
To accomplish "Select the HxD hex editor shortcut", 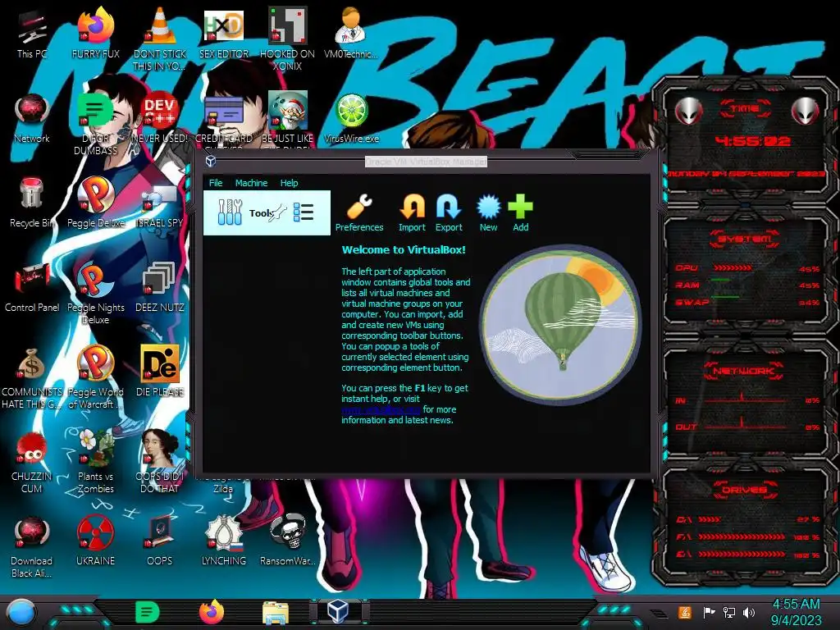I will pos(223,34).
